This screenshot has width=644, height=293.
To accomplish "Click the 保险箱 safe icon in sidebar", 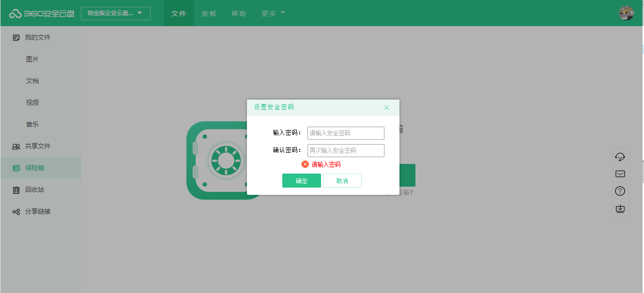I will [x=16, y=168].
